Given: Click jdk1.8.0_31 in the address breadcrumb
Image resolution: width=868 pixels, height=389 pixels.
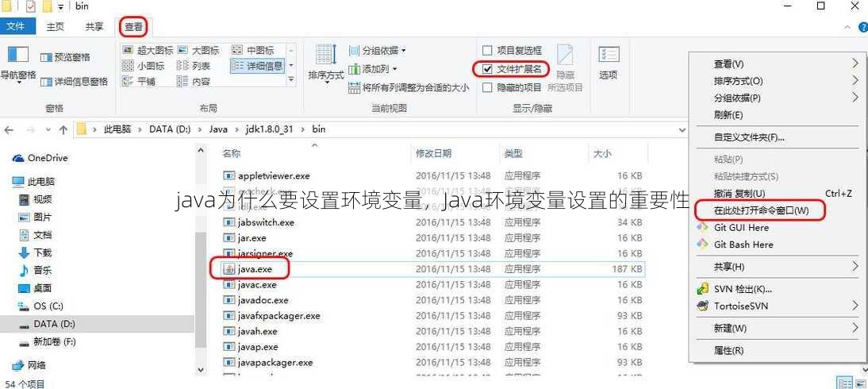Looking at the screenshot, I should [269, 129].
